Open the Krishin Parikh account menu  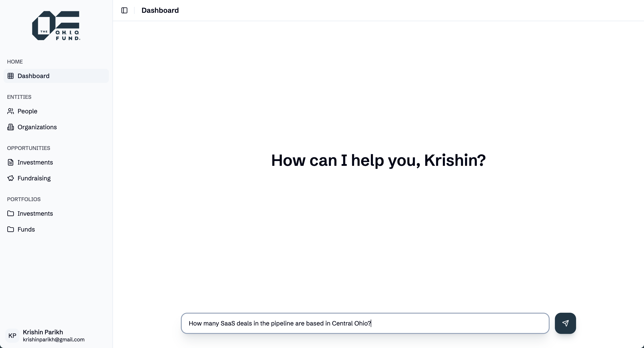(x=54, y=335)
